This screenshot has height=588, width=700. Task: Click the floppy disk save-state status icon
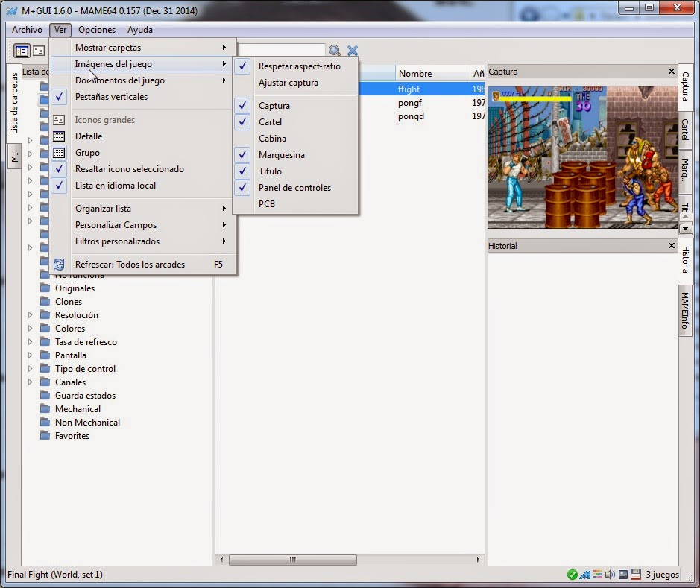click(636, 575)
